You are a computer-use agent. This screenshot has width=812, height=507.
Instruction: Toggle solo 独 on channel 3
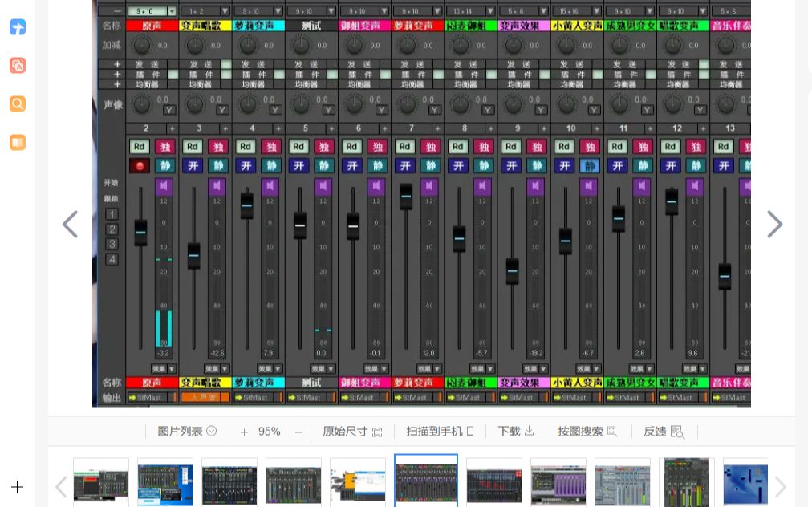click(218, 147)
